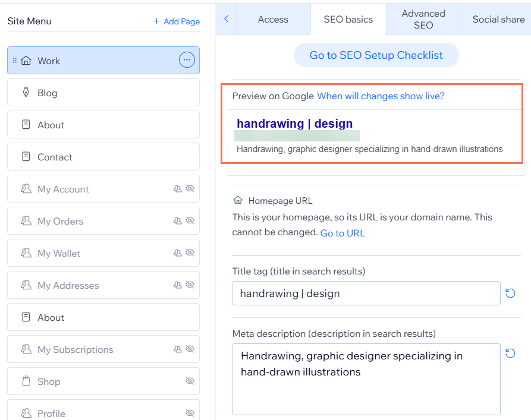
Task: Click the shopping bag icon on the Shop page
Action: 26,381
